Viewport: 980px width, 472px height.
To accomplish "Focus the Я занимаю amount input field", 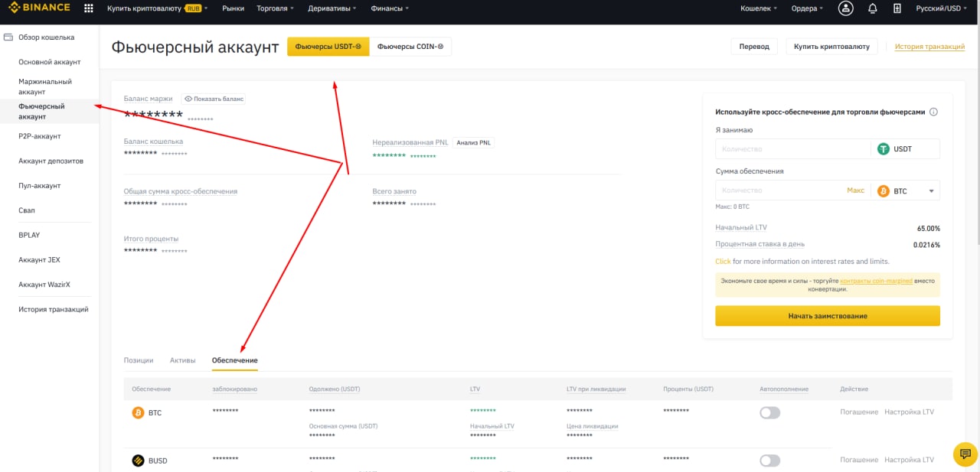I will (x=793, y=149).
